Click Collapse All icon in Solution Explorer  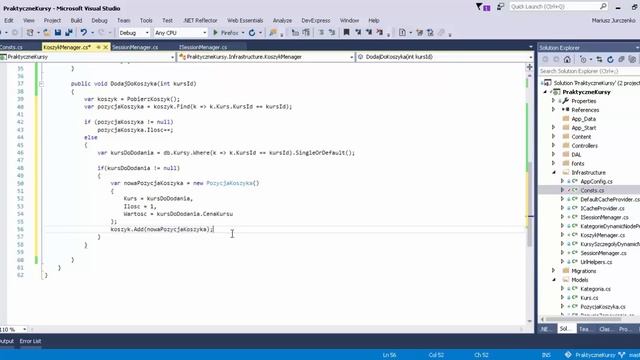pos(621,60)
